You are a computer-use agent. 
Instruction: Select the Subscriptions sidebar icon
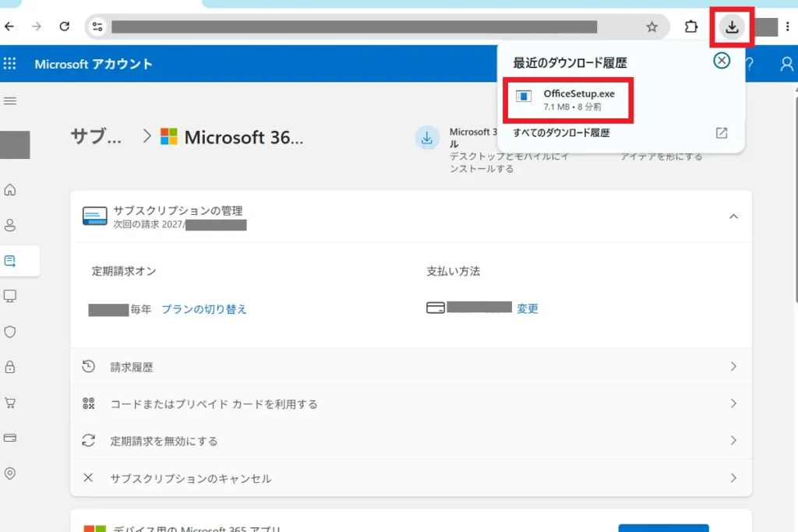(x=9, y=261)
